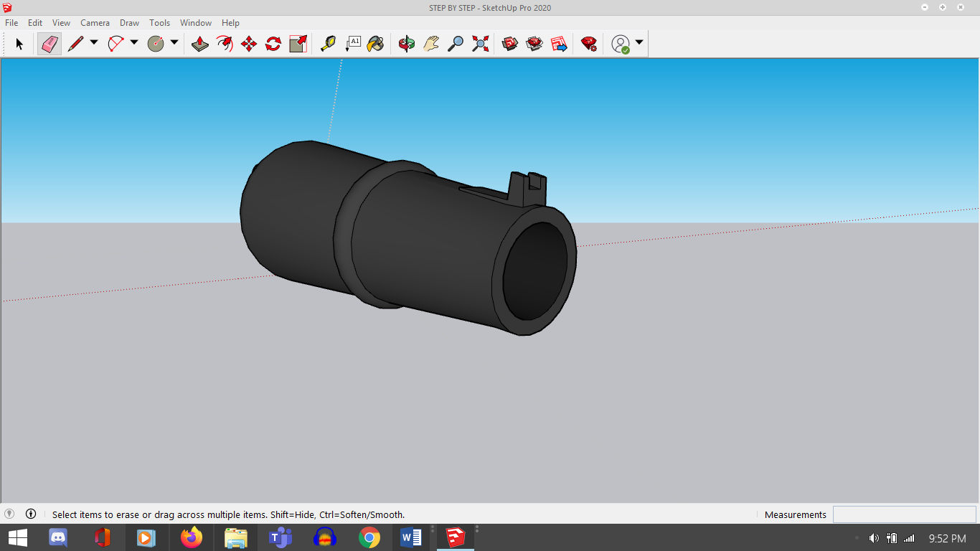Click the 9:52 PM clock
Screen dimensions: 980x551
947,538
